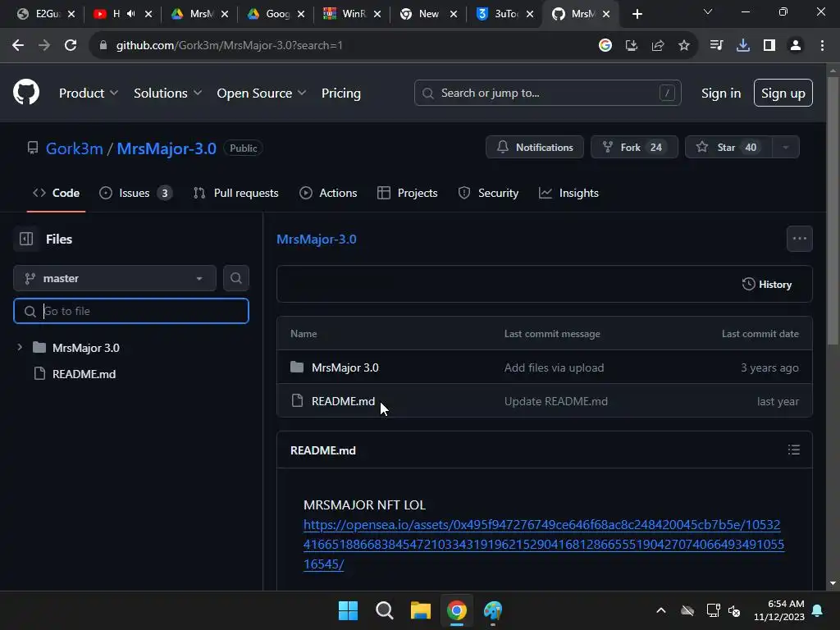840x630 pixels.
Task: Expand MrsMajor 3.0 folder in tree
Action: 20,347
